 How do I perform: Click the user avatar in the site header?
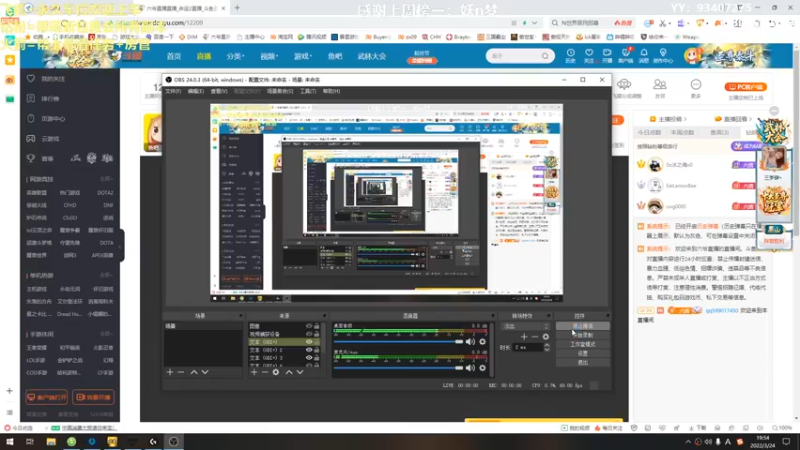(x=692, y=55)
